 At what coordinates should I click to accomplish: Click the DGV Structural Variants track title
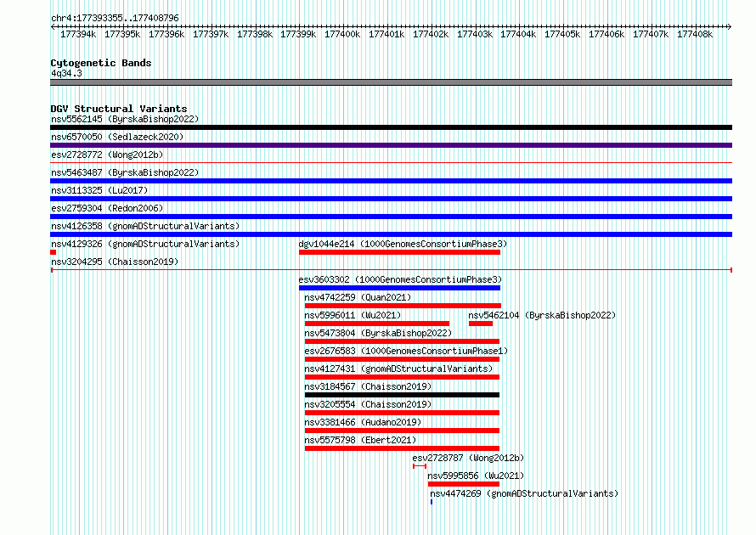click(119, 109)
